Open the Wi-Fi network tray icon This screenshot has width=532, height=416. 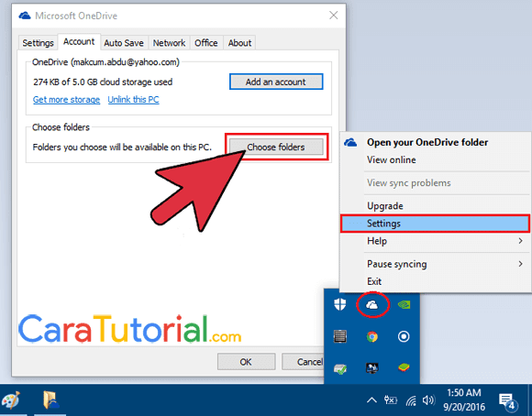point(411,400)
